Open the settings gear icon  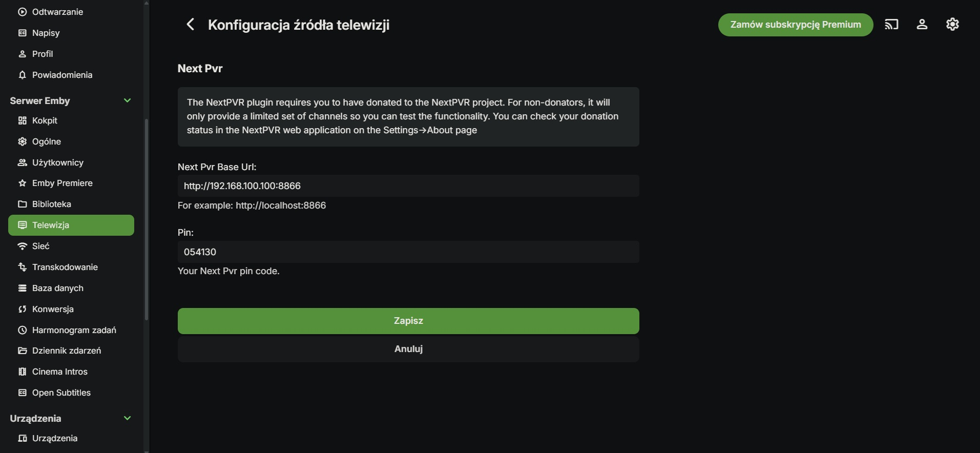(952, 25)
